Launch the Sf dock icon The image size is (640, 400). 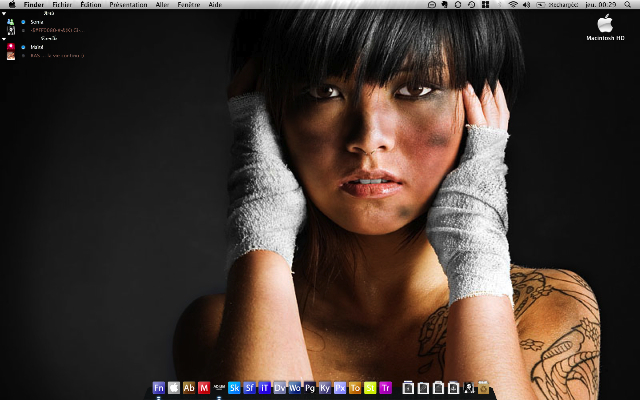[249, 387]
